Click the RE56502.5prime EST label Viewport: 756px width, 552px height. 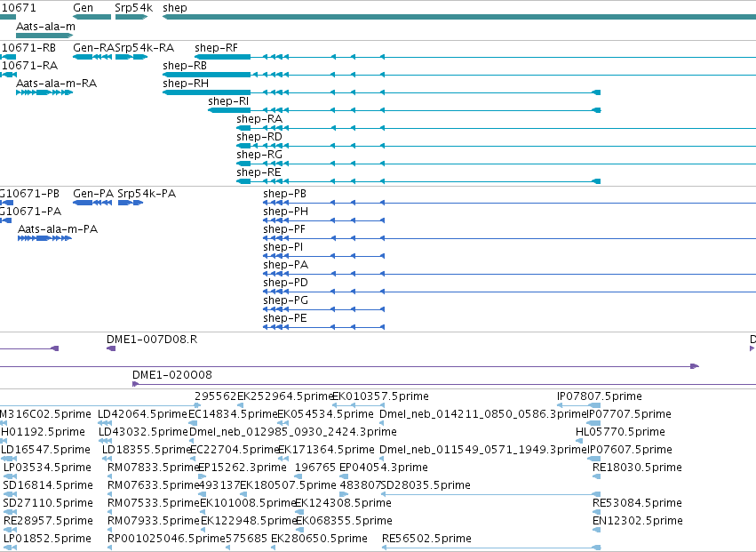(426, 539)
